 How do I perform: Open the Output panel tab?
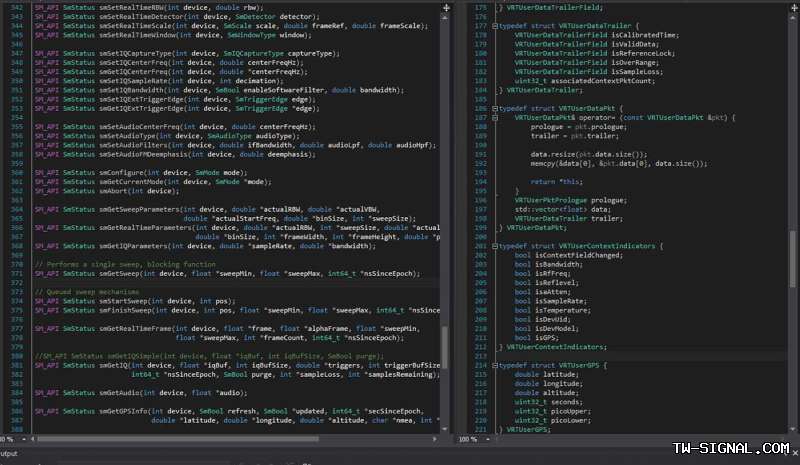point(10,453)
